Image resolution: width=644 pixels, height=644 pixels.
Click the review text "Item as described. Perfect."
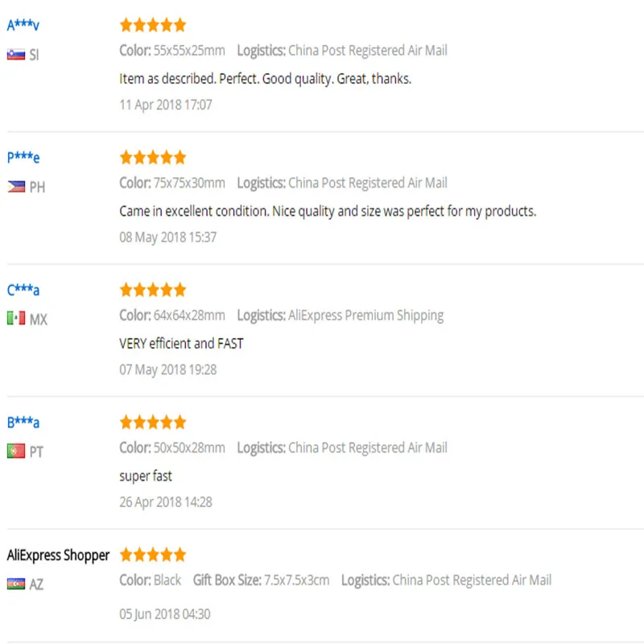(x=265, y=79)
